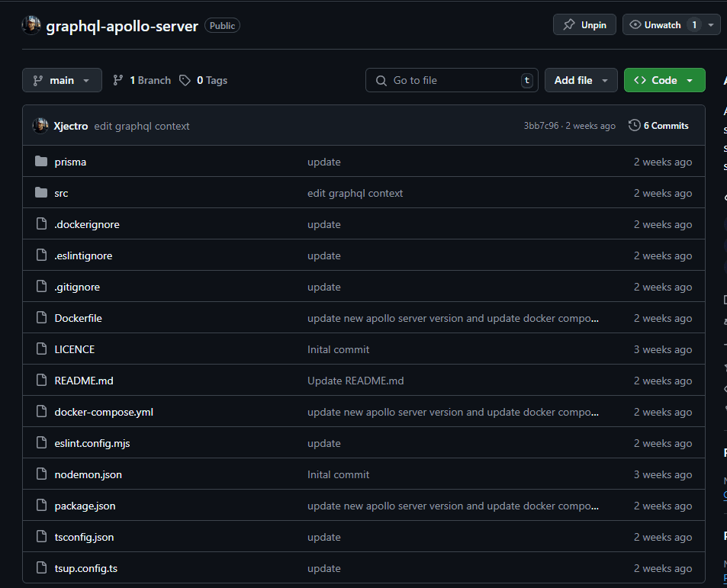Open the main branch selector dropdown
Image resolution: width=727 pixels, height=588 pixels.
tap(62, 80)
